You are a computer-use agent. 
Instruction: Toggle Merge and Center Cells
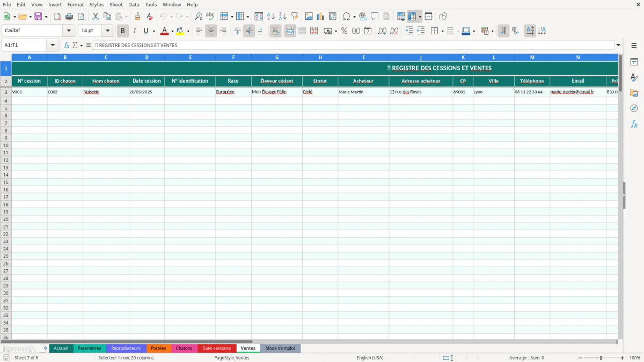[x=290, y=31]
